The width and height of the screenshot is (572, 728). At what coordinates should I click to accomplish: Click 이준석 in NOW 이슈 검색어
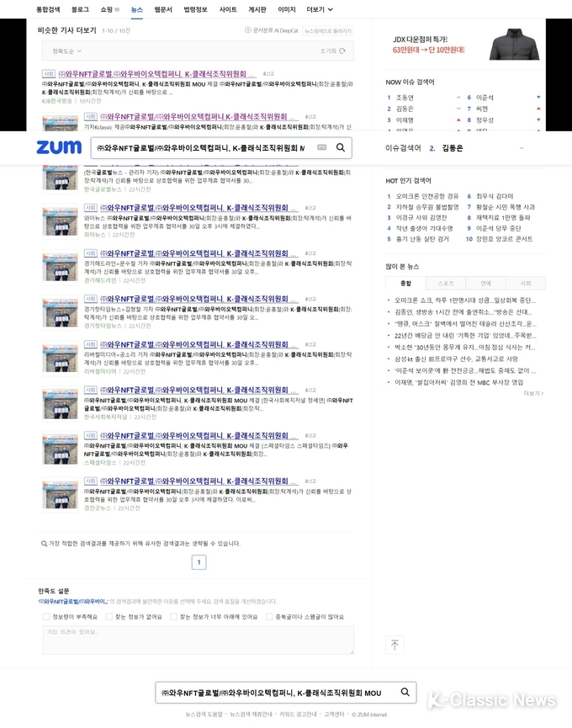coord(485,98)
